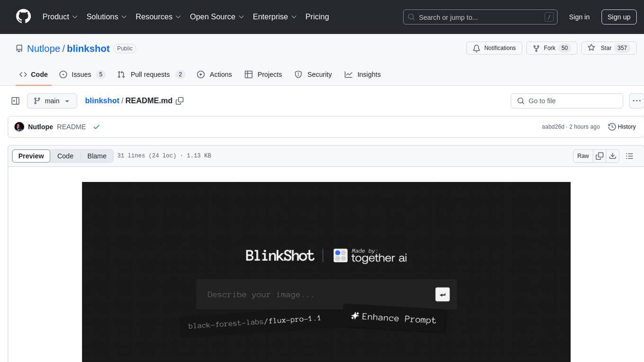
Task: Open the Nutlope commit author link
Action: point(40,127)
